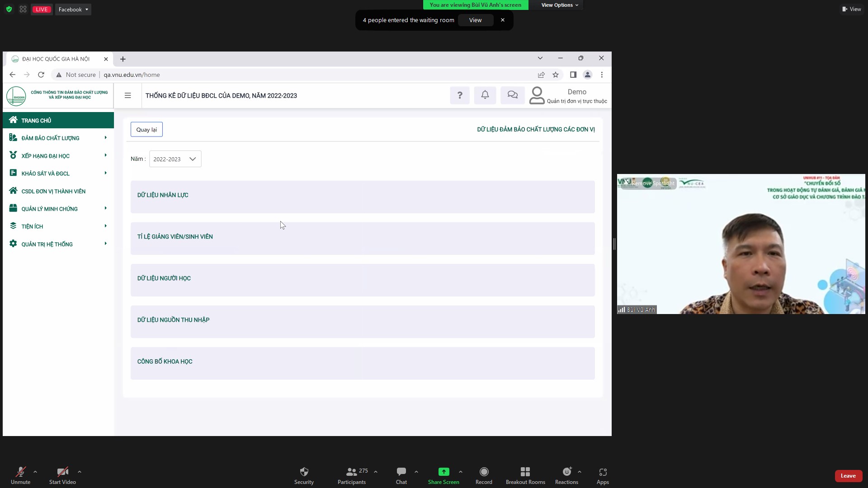Screen dimensions: 868x488
Task: Open the Năm 2022-2023 year dropdown
Action: point(175,159)
